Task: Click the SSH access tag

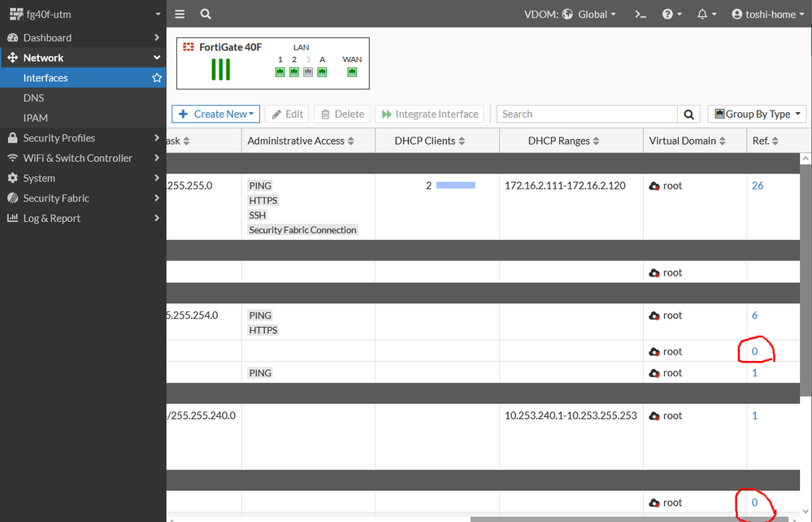Action: coord(258,215)
